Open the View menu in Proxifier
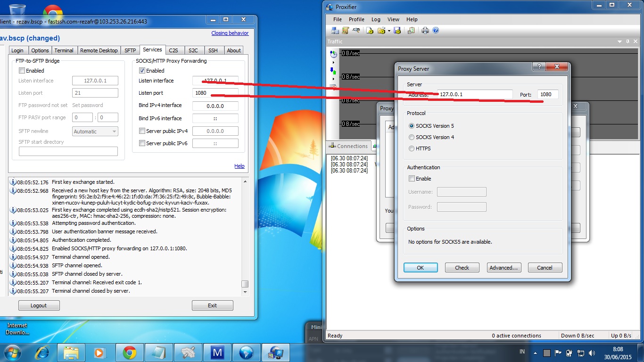644x362 pixels. click(x=393, y=19)
